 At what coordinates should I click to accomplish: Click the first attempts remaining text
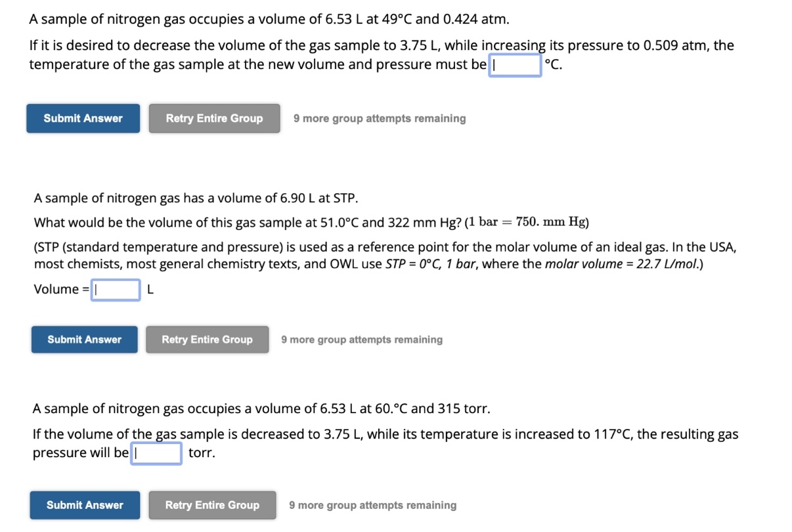pyautogui.click(x=380, y=118)
